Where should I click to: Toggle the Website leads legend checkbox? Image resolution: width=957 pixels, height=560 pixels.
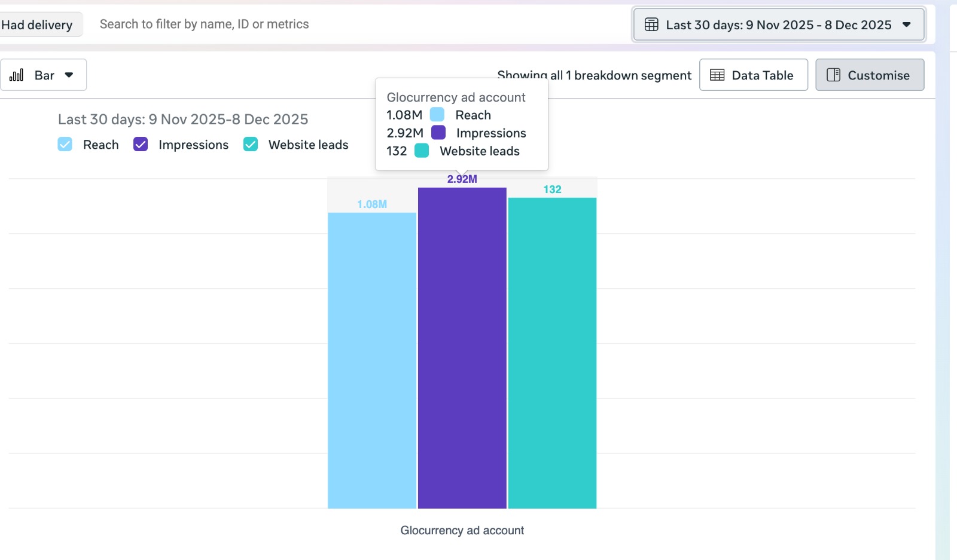[x=251, y=145]
